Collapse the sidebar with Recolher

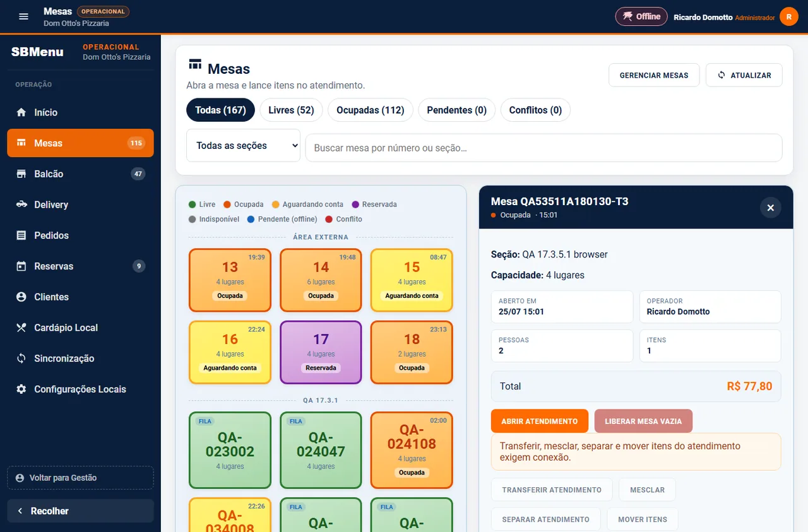[80, 511]
